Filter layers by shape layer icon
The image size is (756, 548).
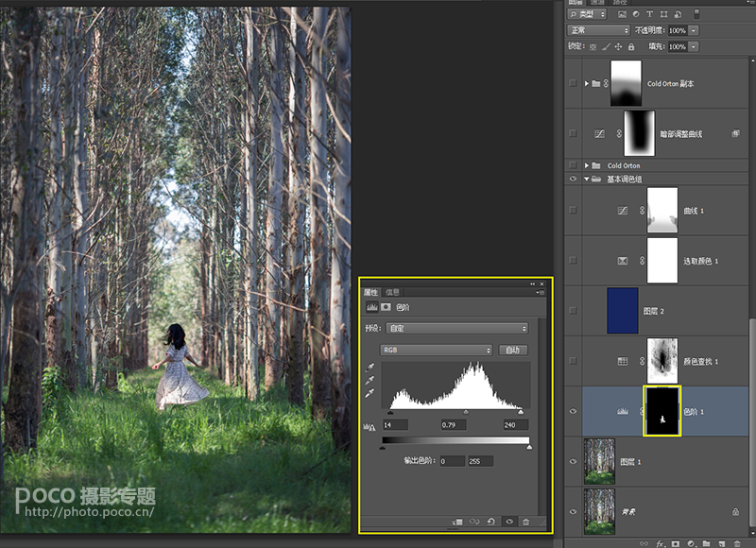point(664,14)
